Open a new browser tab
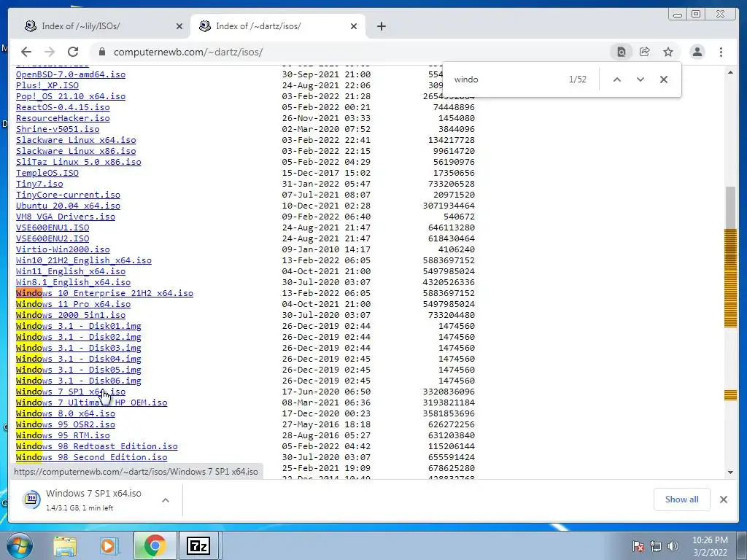Image resolution: width=747 pixels, height=560 pixels. (381, 27)
